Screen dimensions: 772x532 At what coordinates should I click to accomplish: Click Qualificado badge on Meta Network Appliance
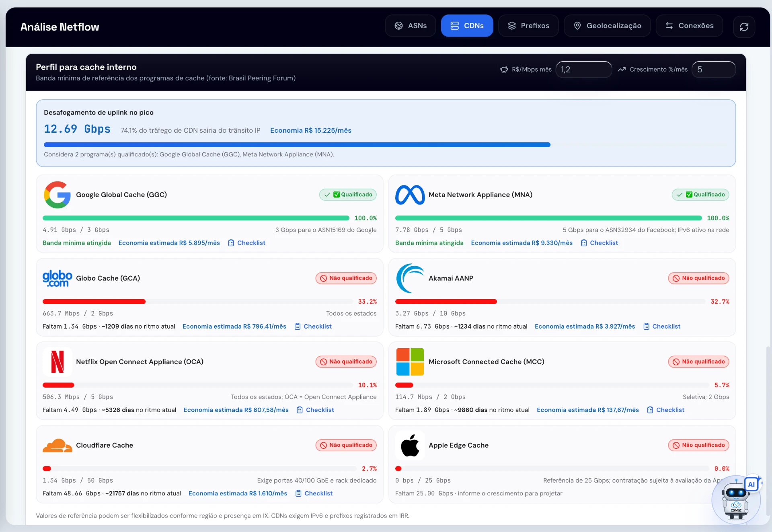[x=700, y=195]
